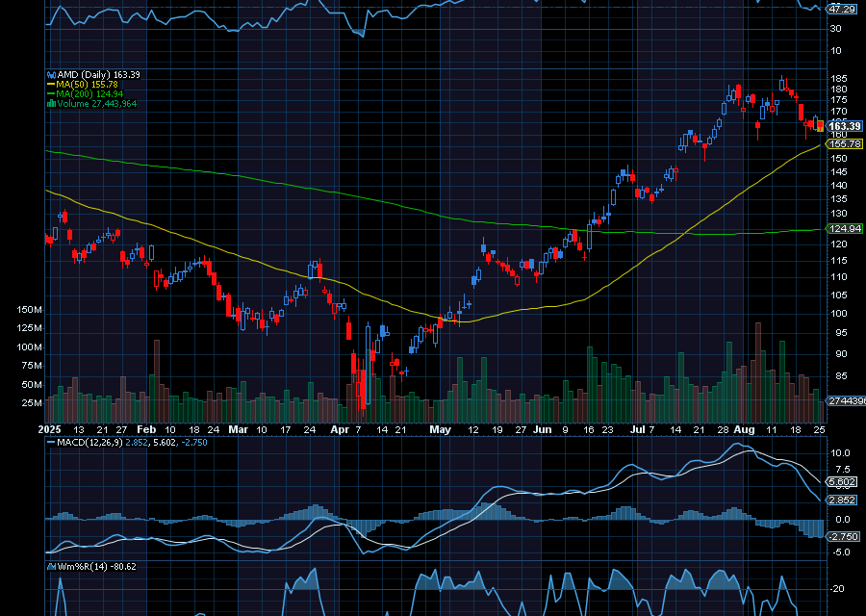Click the 175 price axis label
This screenshot has height=616, width=866.
[x=839, y=100]
